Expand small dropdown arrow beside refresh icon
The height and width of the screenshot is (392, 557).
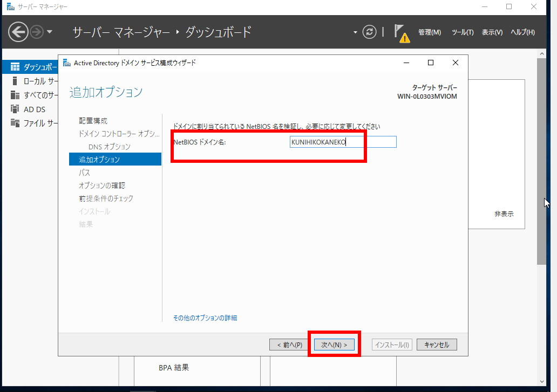click(355, 32)
